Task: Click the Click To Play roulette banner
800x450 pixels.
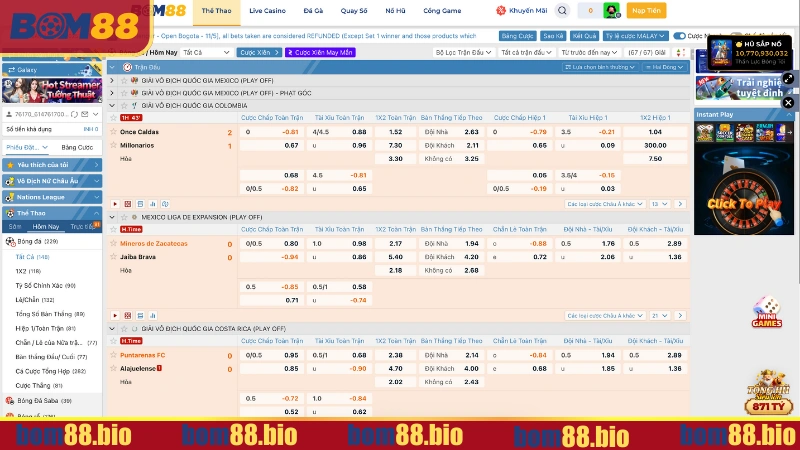Action: 743,191
